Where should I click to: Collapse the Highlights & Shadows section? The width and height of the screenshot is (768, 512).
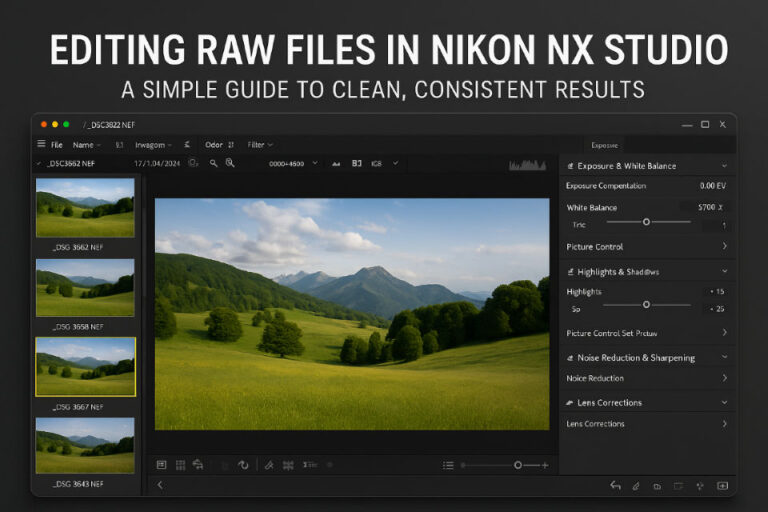[x=724, y=271]
